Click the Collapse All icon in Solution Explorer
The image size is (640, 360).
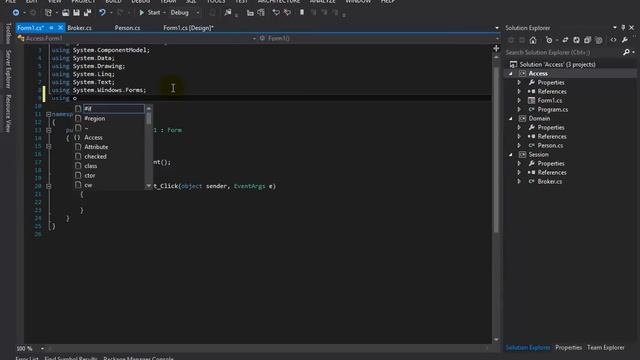click(587, 40)
